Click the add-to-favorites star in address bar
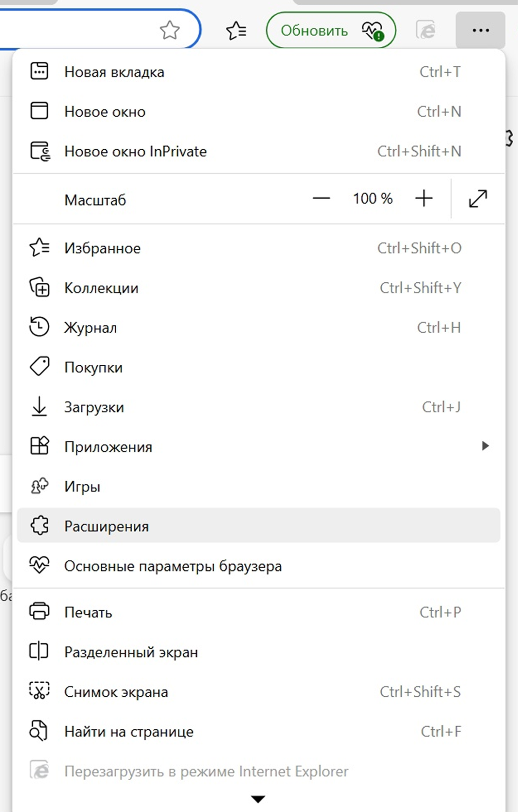Viewport: 518px width, 812px height. [x=170, y=30]
